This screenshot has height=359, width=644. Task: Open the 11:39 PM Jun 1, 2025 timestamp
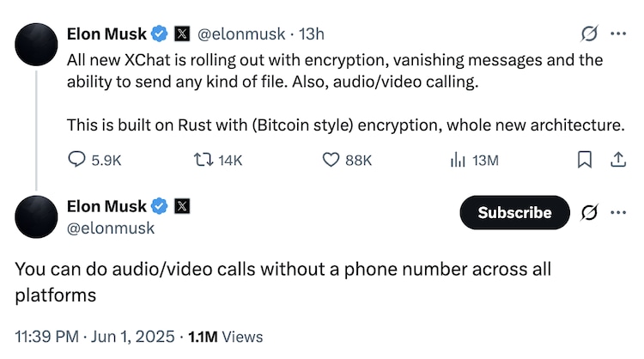(95, 337)
